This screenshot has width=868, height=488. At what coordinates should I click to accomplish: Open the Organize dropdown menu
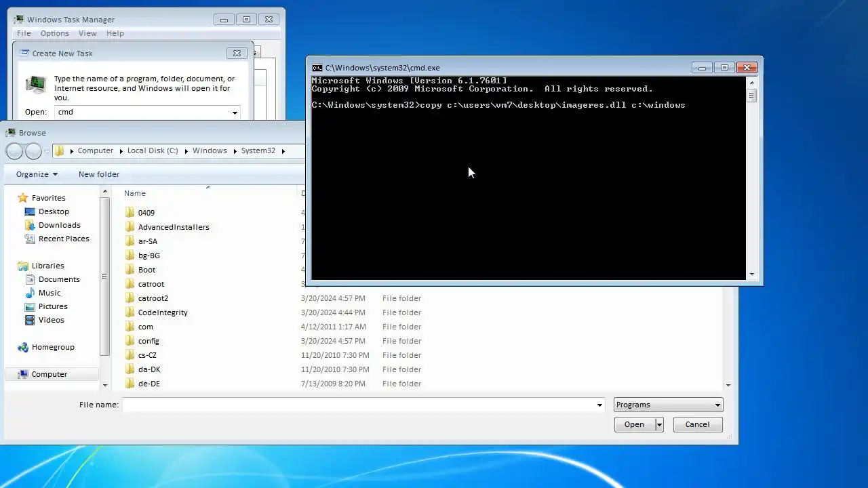(37, 174)
